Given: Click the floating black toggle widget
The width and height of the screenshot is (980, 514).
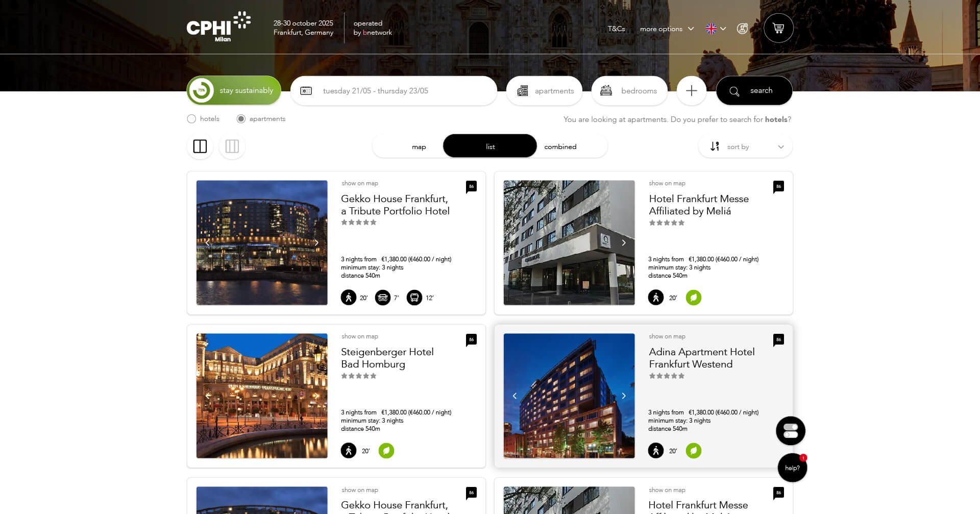Looking at the screenshot, I should (x=791, y=431).
